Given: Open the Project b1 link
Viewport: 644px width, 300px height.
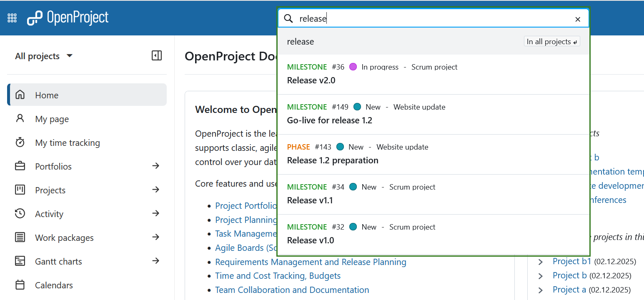Looking at the screenshot, I should coord(571,261).
